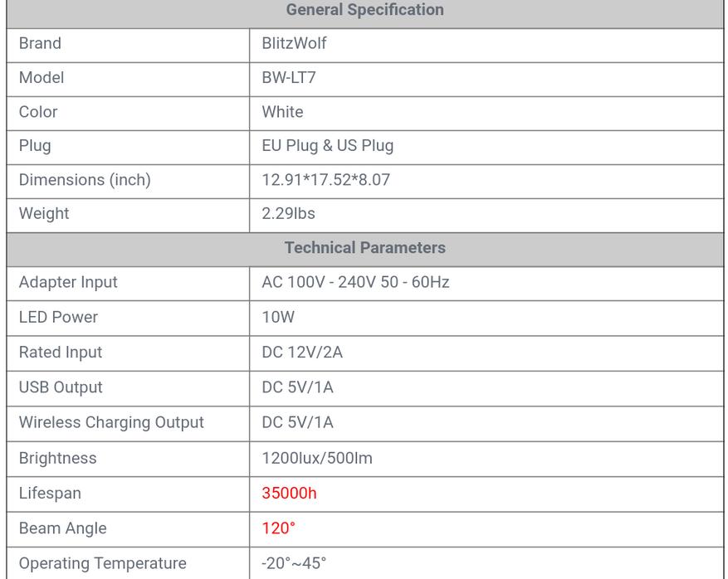The image size is (728, 579).
Task: Click the Dimensions (inch) label
Action: pyautogui.click(x=85, y=180)
